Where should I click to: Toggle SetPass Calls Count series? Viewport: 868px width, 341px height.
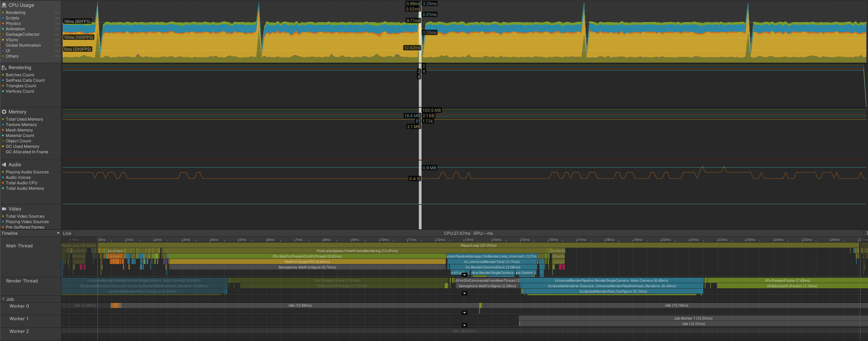tap(3, 80)
